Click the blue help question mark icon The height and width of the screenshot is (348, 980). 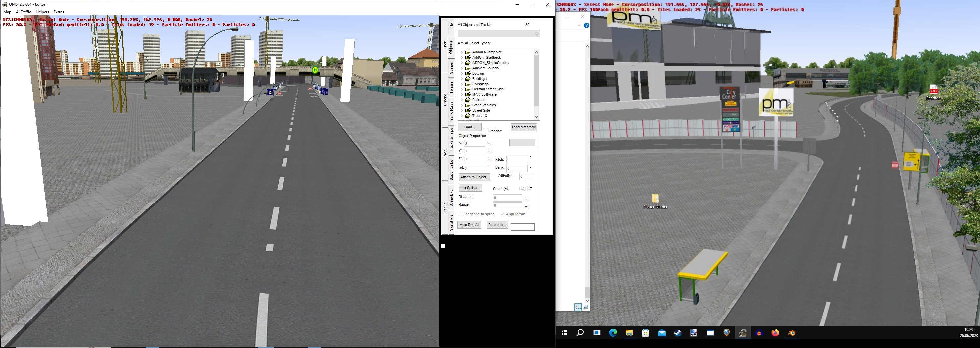point(586,25)
